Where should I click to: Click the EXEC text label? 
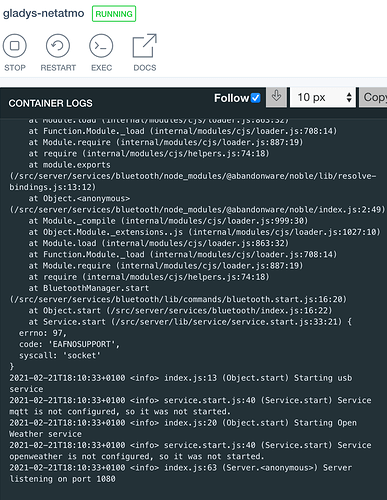102,68
